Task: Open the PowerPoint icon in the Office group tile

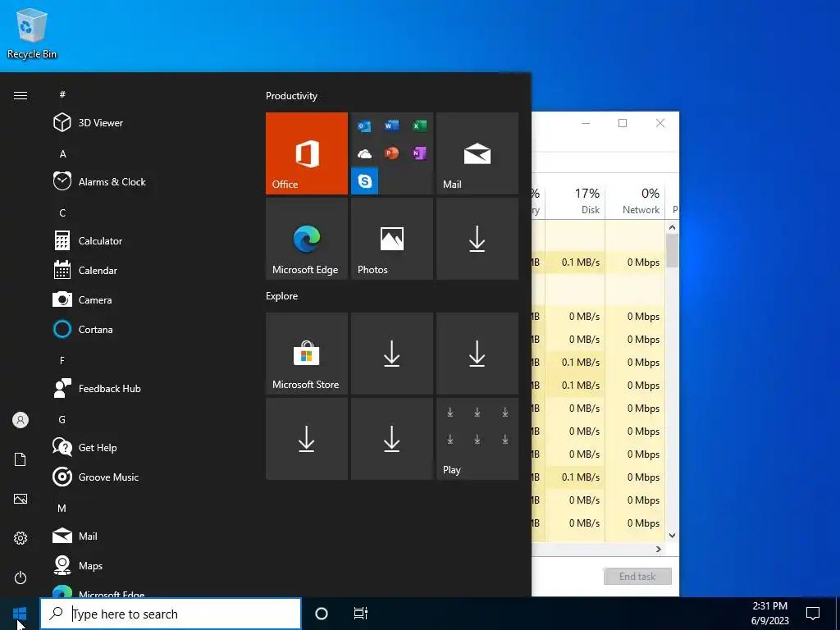Action: [x=391, y=153]
